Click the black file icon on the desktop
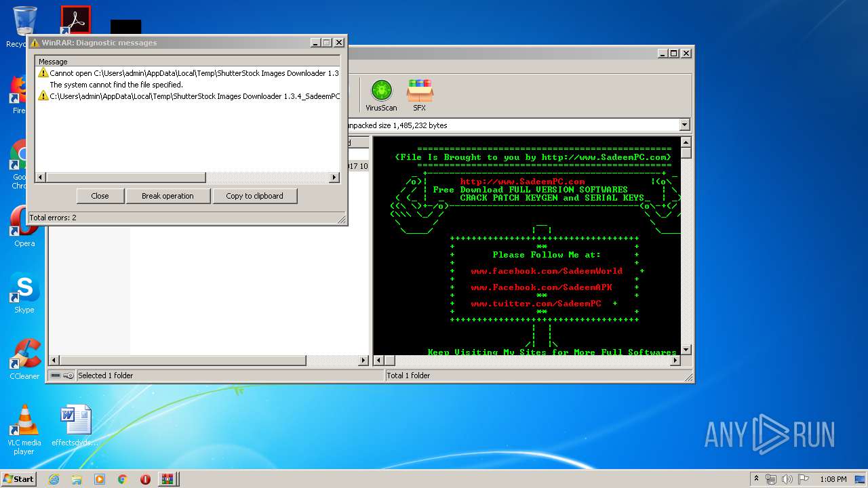 coord(126,27)
